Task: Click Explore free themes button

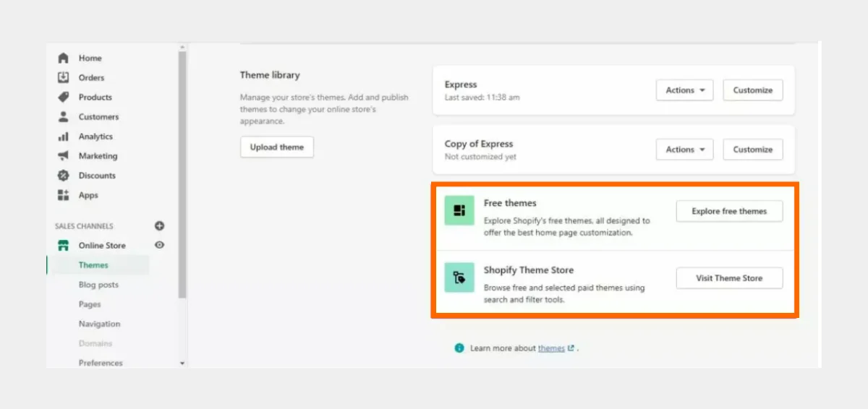Action: [729, 211]
